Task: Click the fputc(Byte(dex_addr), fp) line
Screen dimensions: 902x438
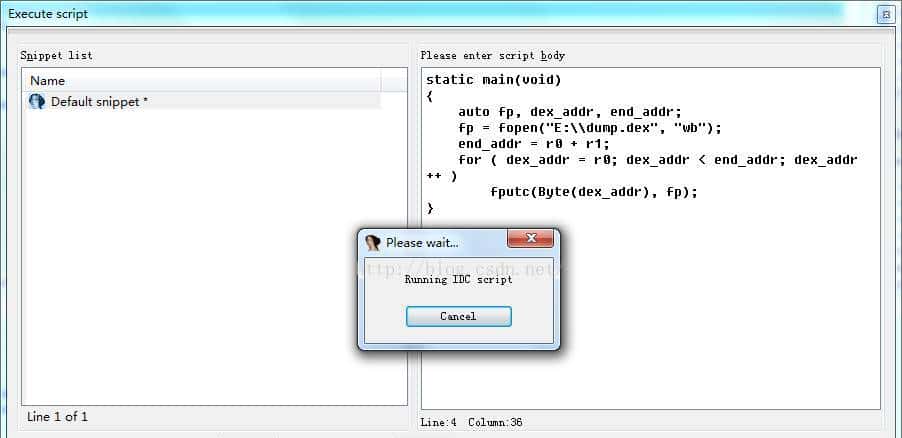Action: click(594, 192)
